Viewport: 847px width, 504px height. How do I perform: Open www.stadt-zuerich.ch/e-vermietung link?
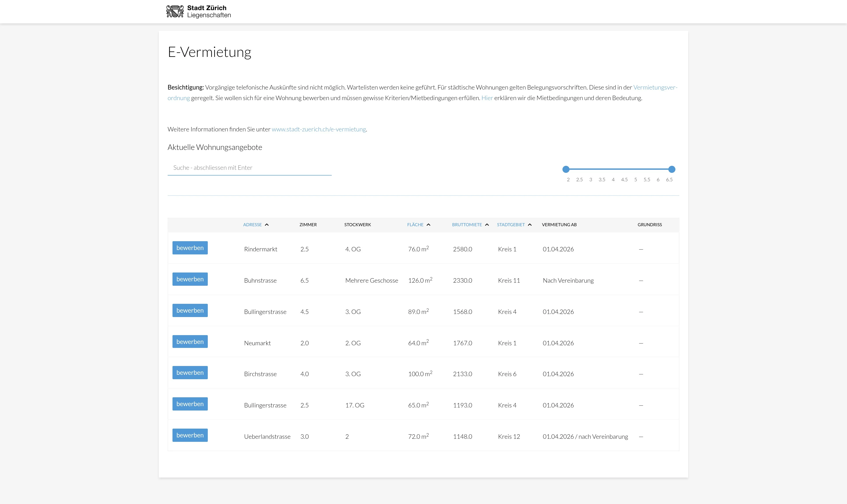[319, 129]
